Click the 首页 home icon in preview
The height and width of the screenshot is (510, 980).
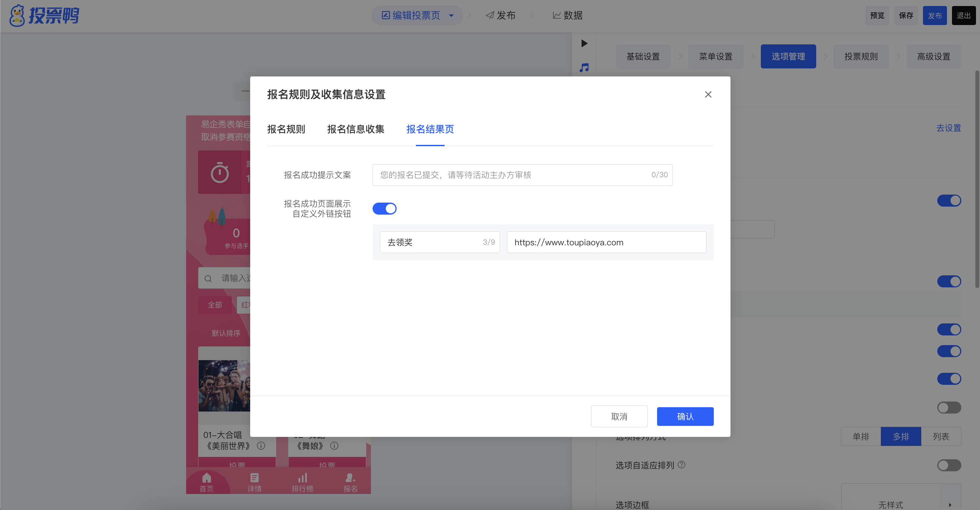[x=206, y=478]
